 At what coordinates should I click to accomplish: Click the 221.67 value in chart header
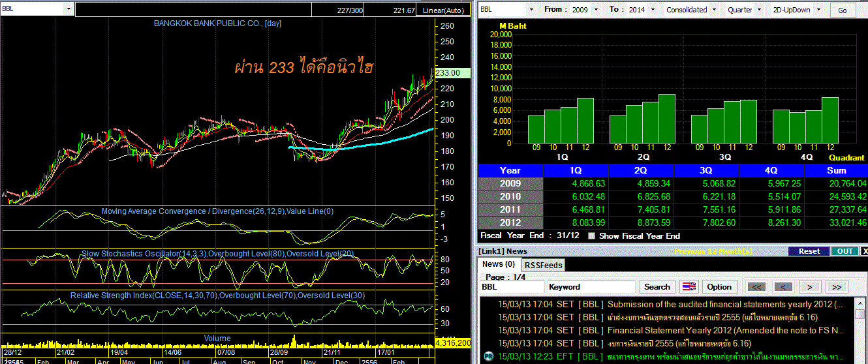[x=404, y=10]
